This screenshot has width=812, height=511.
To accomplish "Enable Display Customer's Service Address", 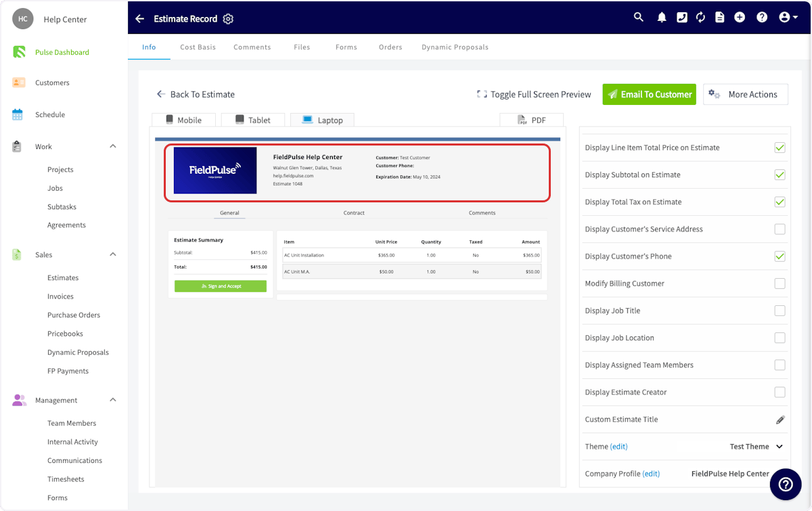I will point(780,229).
